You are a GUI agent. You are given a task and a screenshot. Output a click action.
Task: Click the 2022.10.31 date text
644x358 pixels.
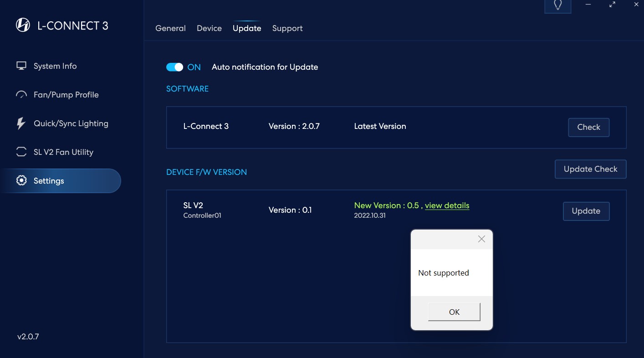click(370, 215)
